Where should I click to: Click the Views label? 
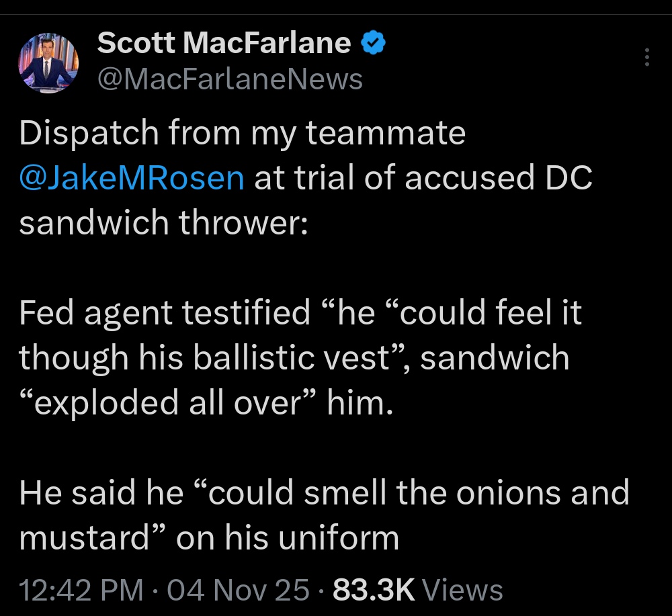point(465,590)
